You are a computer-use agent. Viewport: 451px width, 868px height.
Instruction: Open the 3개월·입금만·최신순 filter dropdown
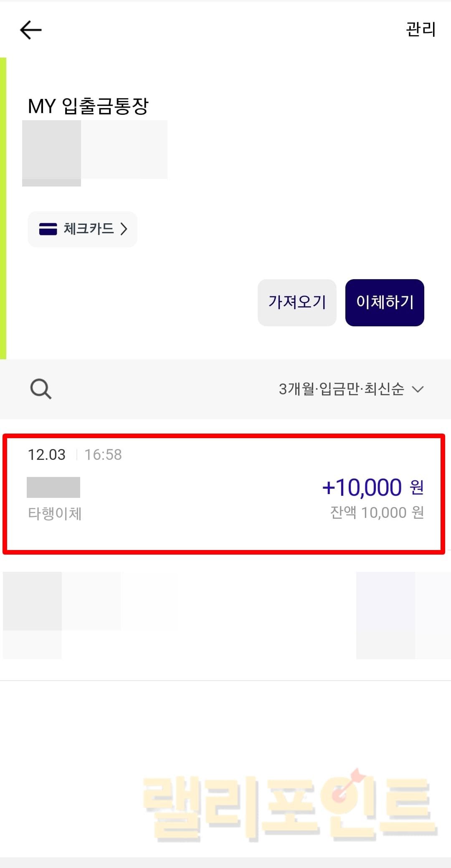pyautogui.click(x=341, y=389)
